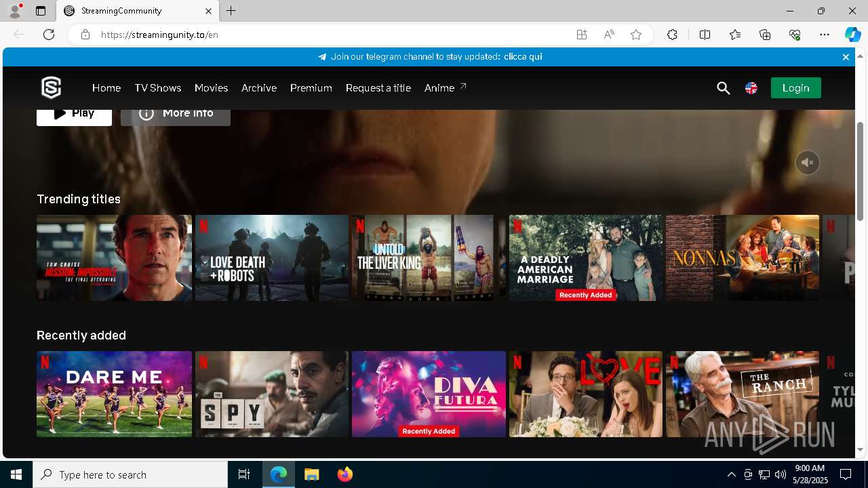Close the StreamingCommunity tab
This screenshot has width=868, height=488.
point(208,11)
